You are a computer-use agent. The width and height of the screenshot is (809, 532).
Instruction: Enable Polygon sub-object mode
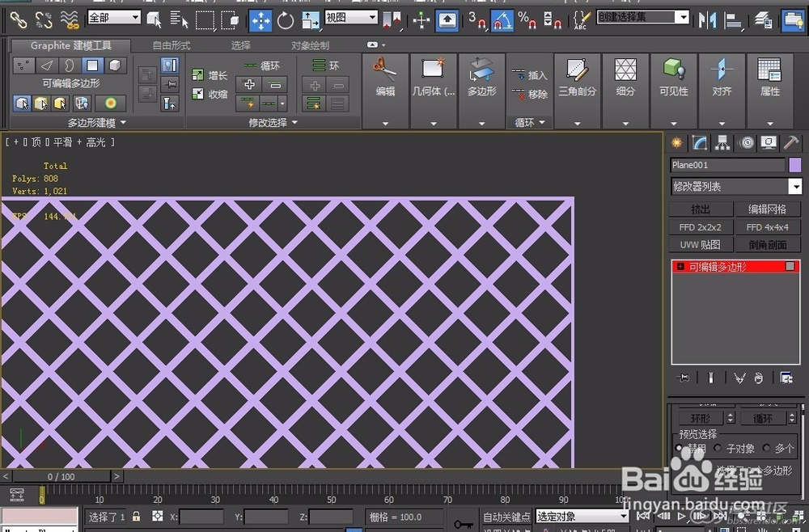click(92, 65)
